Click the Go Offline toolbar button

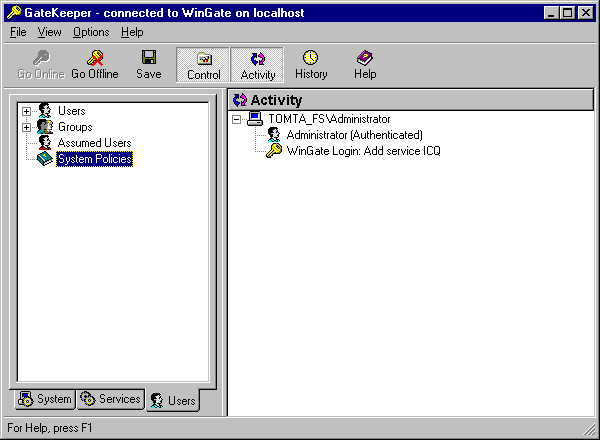point(95,64)
